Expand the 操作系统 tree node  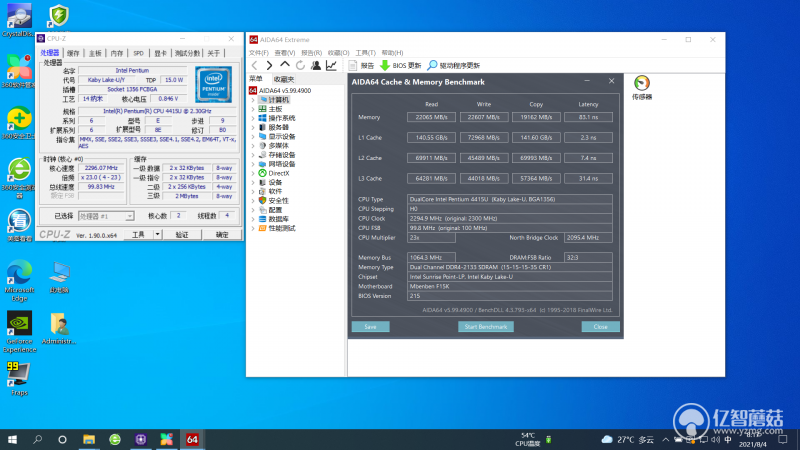[x=253, y=118]
